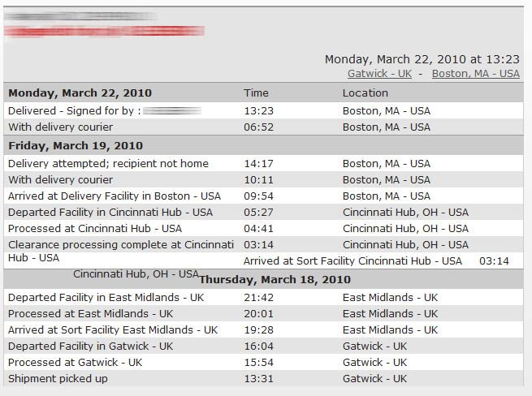Click the Thursday, March 18, 2010 header
This screenshot has width=532, height=396.
[275, 279]
